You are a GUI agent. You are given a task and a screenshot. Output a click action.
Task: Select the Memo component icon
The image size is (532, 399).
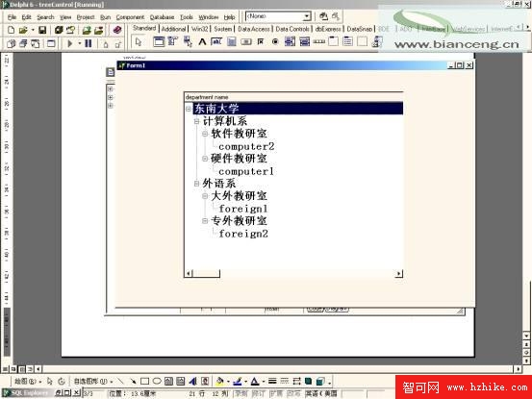click(x=232, y=41)
